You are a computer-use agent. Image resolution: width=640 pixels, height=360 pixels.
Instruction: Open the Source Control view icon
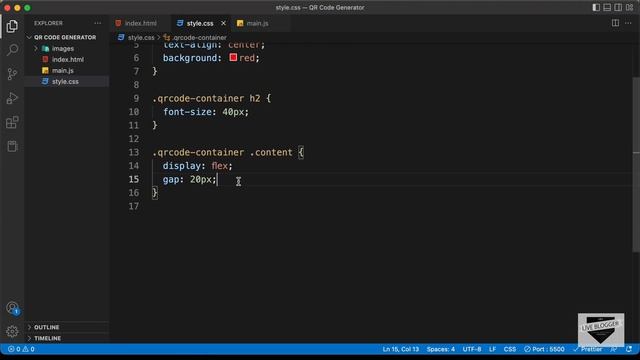12,74
